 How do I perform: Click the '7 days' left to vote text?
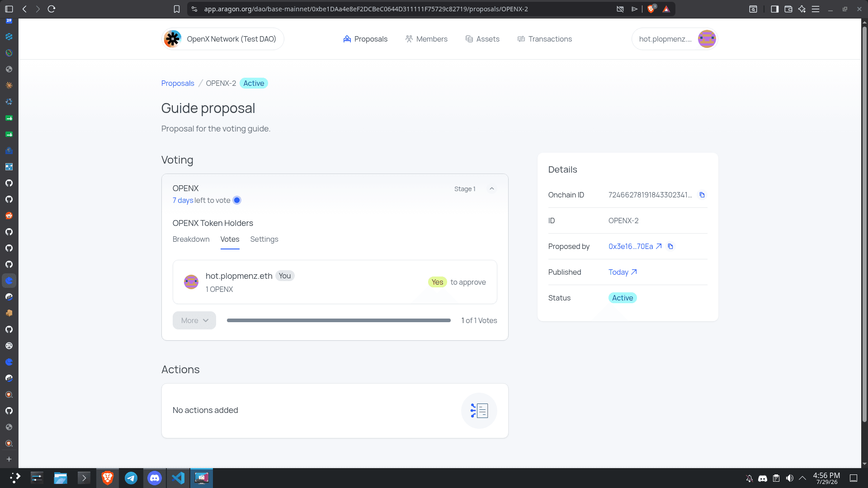pos(183,200)
